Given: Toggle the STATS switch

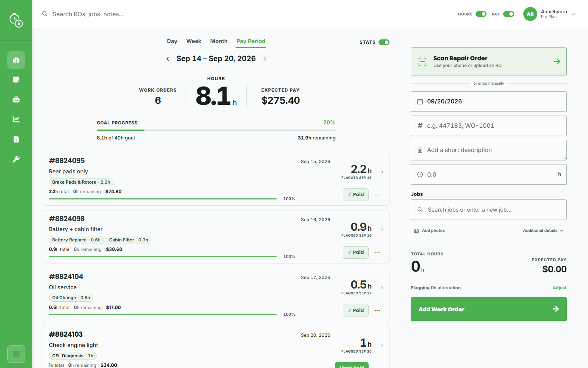Looking at the screenshot, I should (384, 42).
